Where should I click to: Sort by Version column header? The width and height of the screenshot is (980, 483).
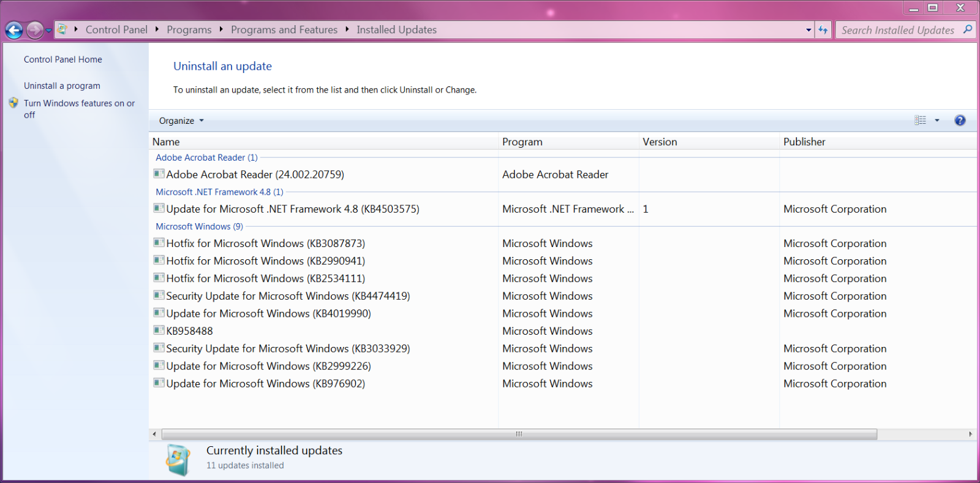coord(709,142)
